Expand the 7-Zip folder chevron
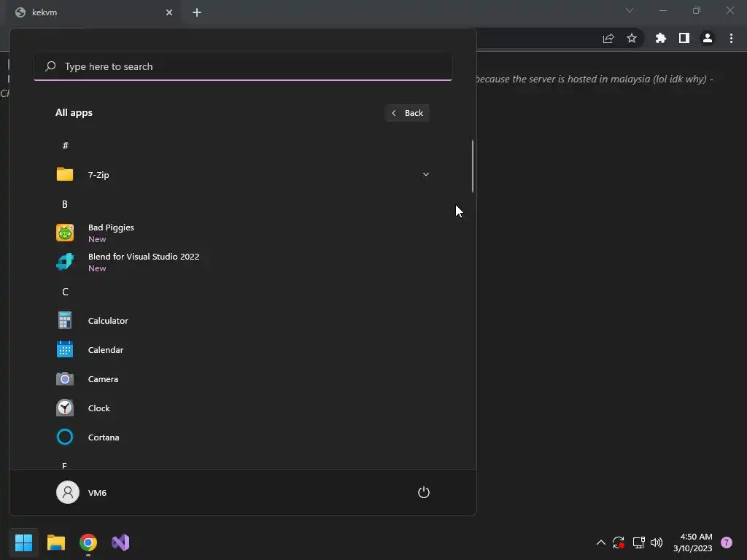This screenshot has height=560, width=747. coord(426,174)
